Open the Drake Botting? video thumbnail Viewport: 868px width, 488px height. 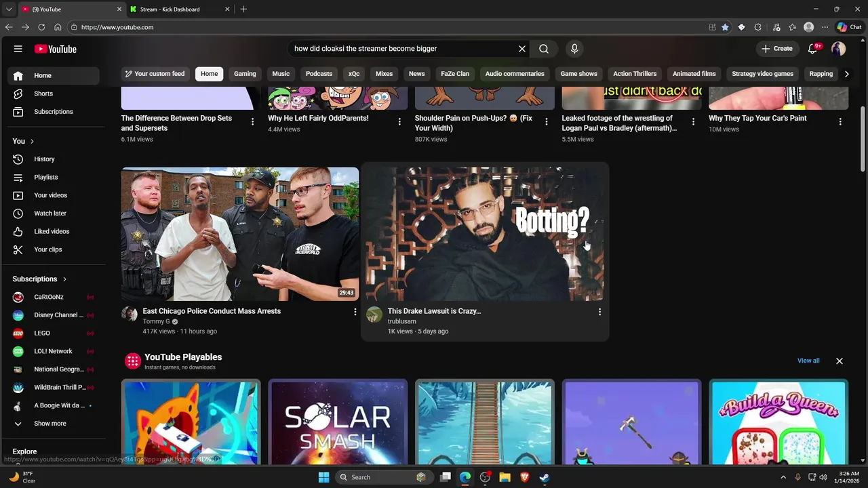click(x=485, y=234)
